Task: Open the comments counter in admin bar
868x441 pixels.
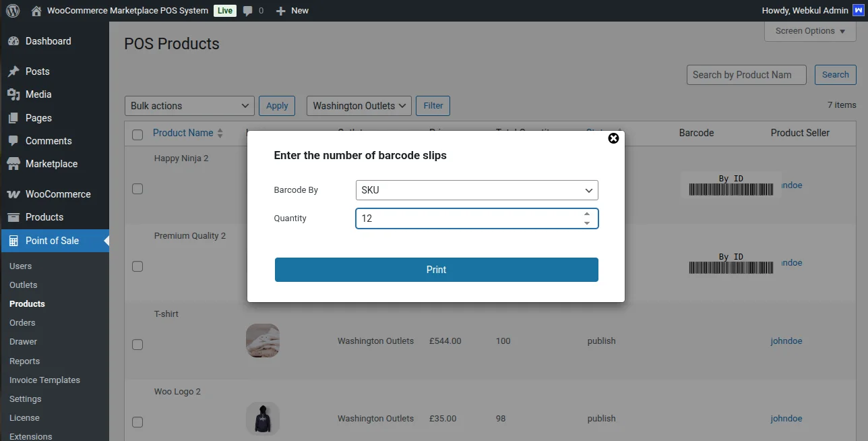Action: [x=250, y=10]
